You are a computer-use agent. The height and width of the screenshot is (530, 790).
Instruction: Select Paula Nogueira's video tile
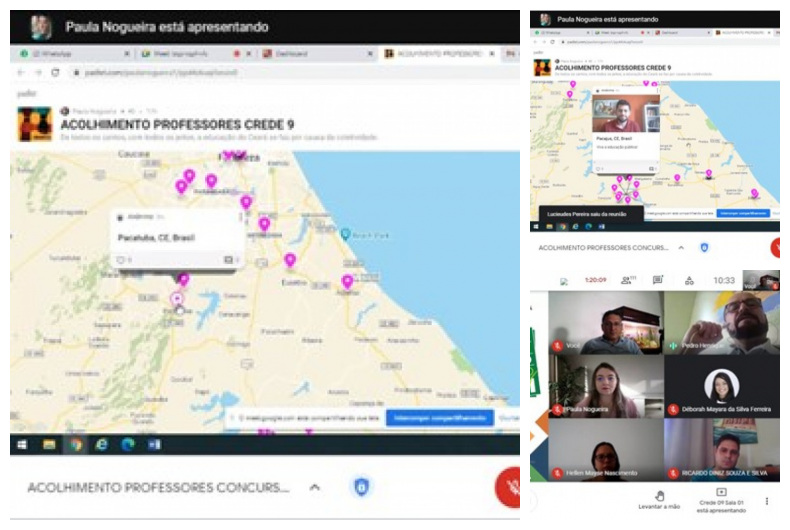605,386
